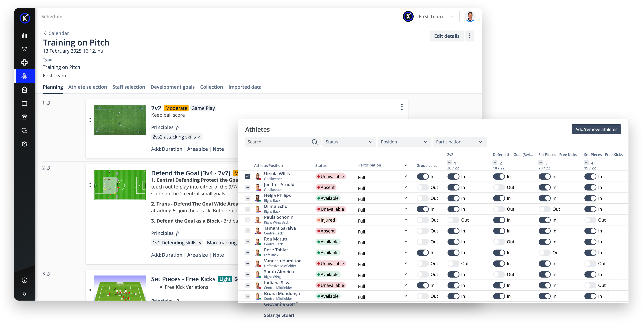Viewport: 644px width, 323px height.
Task: Uncheck Ursula Willis row checkbox
Action: 248,176
